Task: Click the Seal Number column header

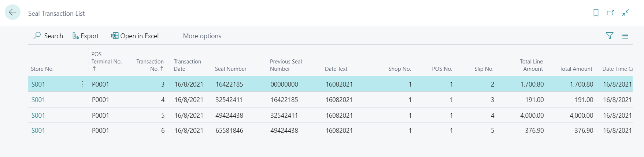Action: (x=230, y=69)
